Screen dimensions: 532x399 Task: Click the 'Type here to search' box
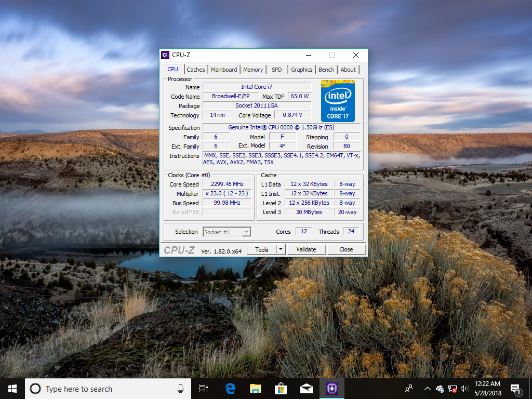(104, 389)
